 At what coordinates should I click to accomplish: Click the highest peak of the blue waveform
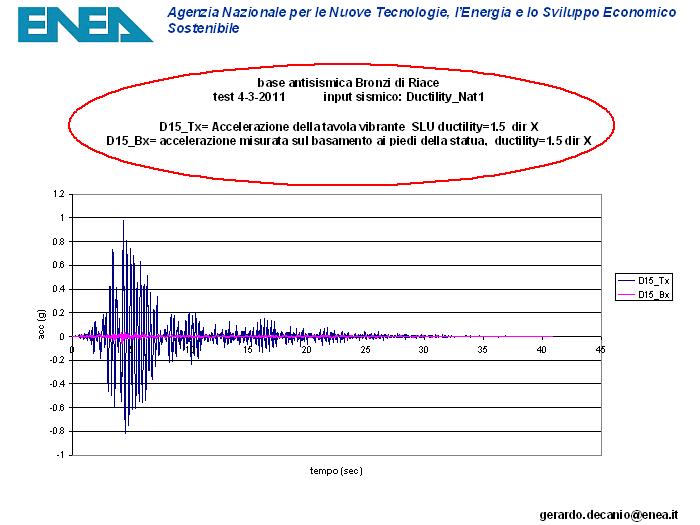(x=124, y=221)
